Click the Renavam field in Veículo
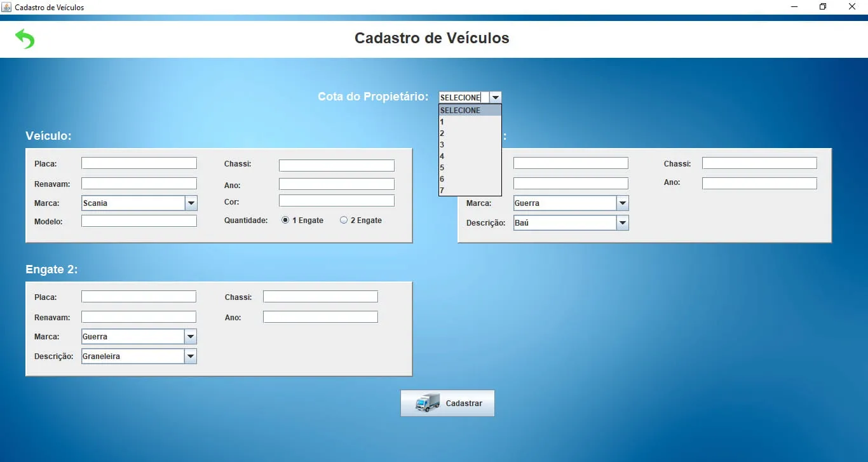The height and width of the screenshot is (462, 868). pos(139,184)
